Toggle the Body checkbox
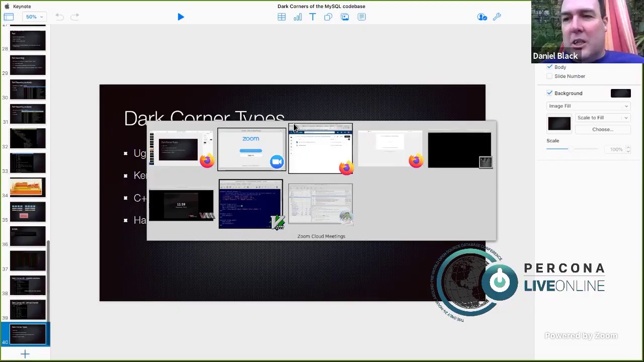This screenshot has width=644, height=362. click(549, 67)
